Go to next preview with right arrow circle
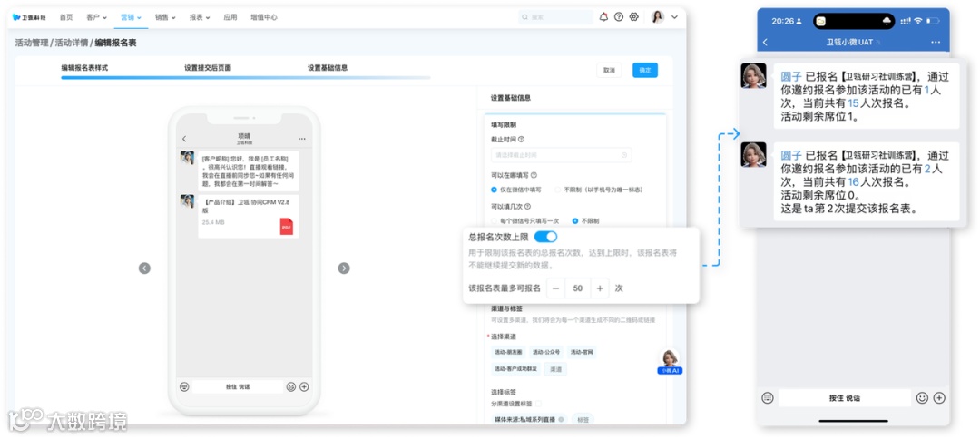Screen dimensions: 980x439 [x=344, y=268]
